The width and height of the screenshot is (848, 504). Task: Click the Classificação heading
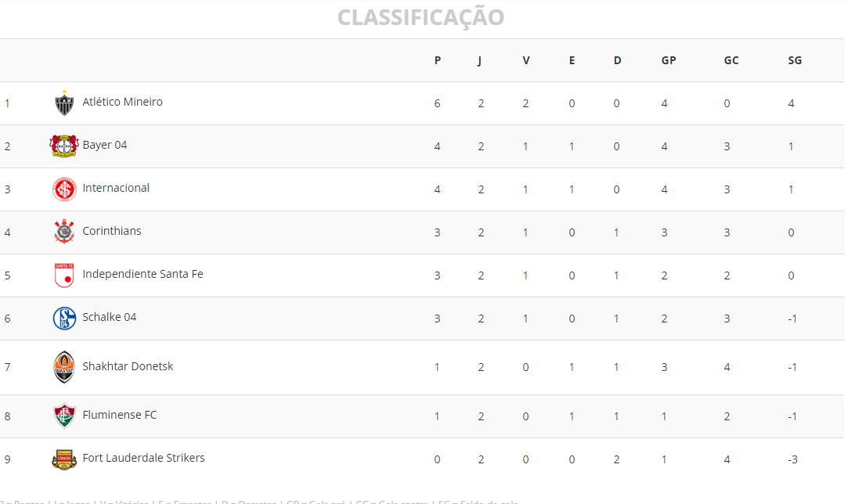[420, 17]
